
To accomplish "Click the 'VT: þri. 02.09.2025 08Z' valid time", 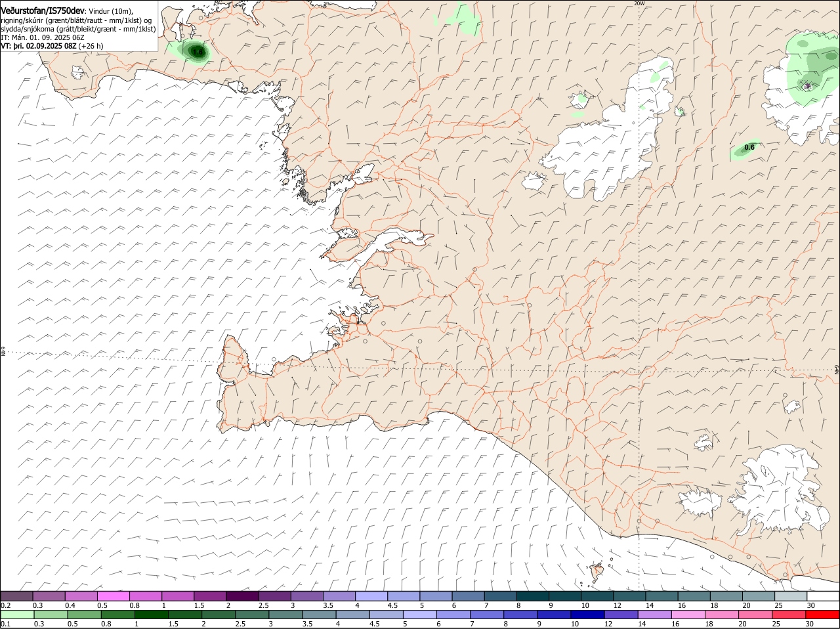I will pyautogui.click(x=39, y=46).
